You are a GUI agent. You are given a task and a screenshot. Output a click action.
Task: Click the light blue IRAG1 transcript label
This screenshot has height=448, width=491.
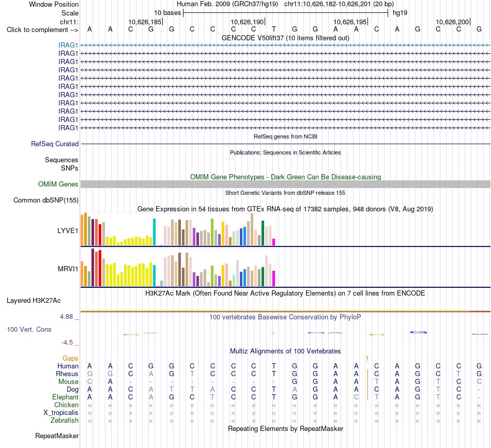click(x=68, y=45)
